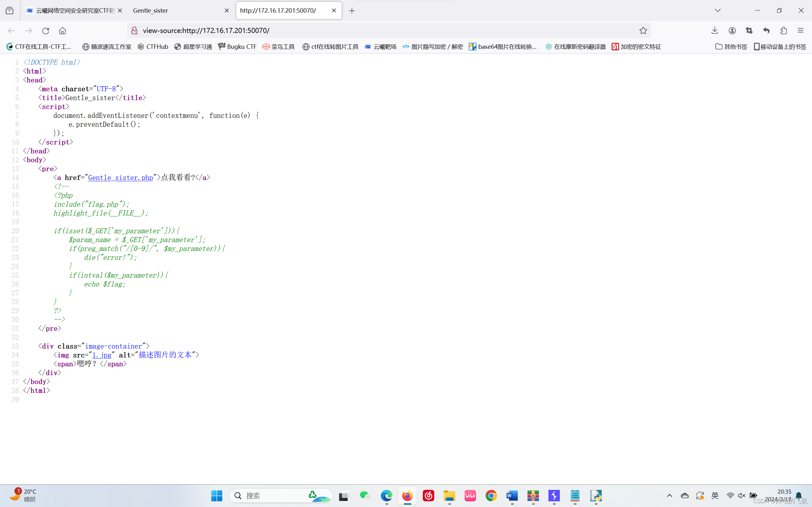This screenshot has width=812, height=507.
Task: Open the 1.jpg image source link
Action: click(102, 355)
